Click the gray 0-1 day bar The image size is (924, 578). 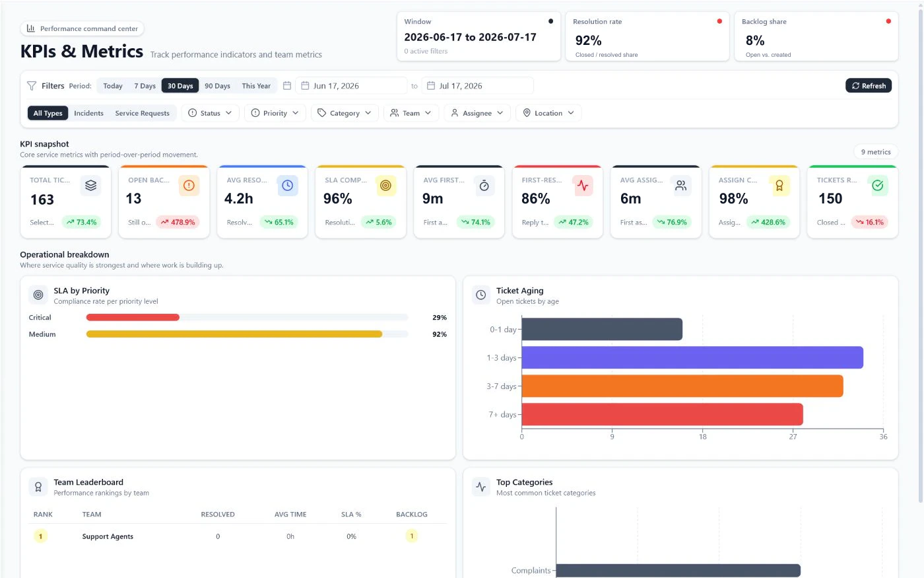pos(602,329)
